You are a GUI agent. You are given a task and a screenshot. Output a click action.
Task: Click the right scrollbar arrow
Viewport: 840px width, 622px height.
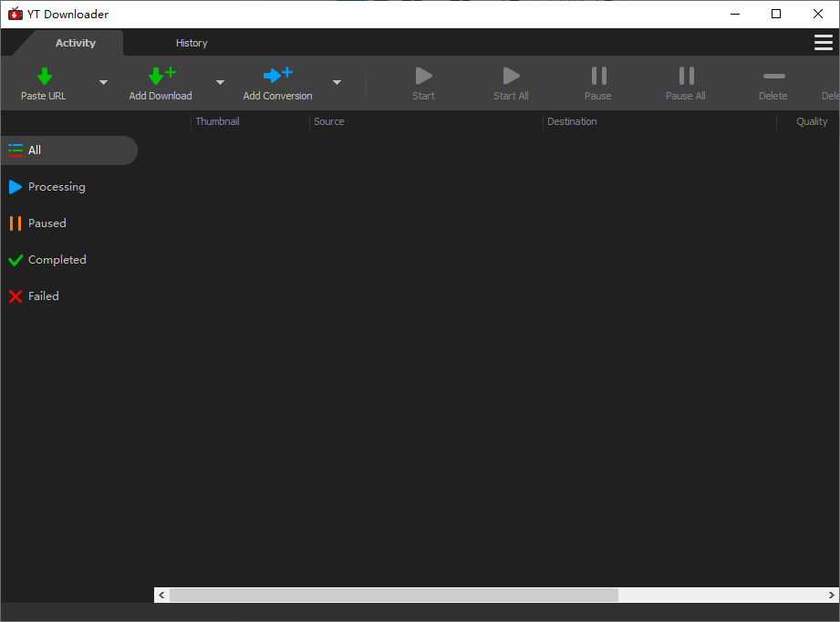[x=831, y=595]
